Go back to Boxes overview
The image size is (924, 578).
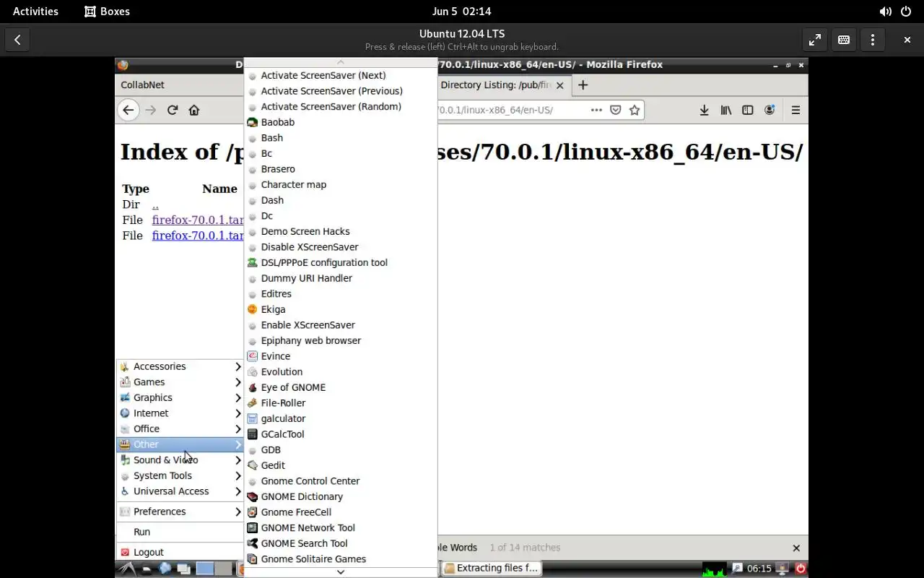point(17,40)
